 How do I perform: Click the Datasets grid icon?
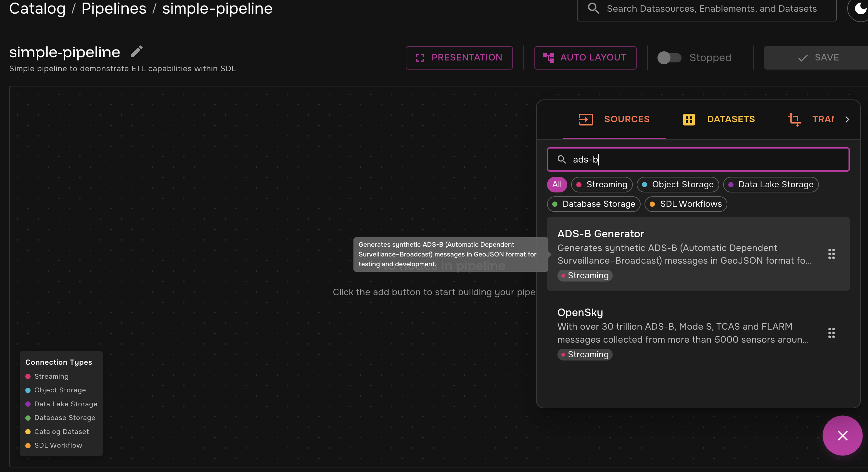click(689, 119)
